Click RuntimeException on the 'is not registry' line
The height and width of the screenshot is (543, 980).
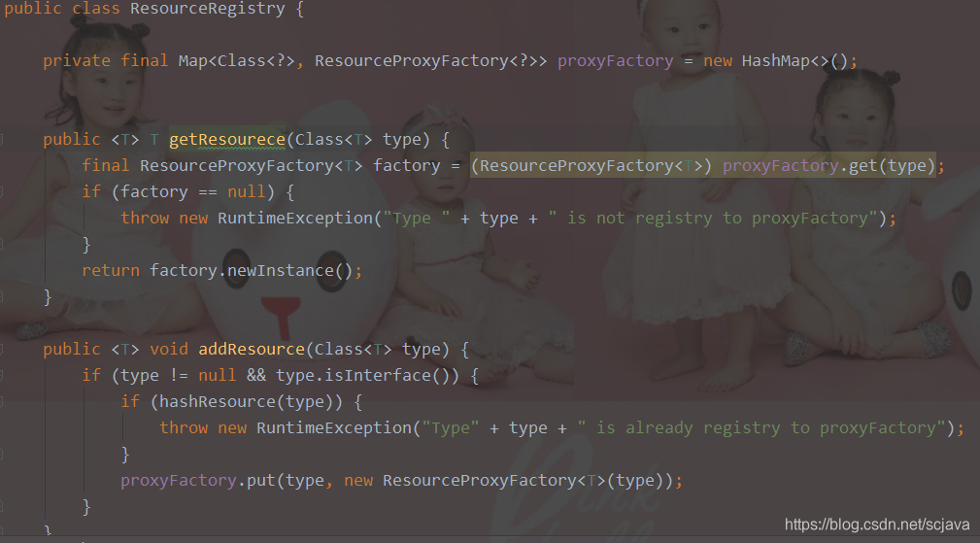tap(295, 219)
